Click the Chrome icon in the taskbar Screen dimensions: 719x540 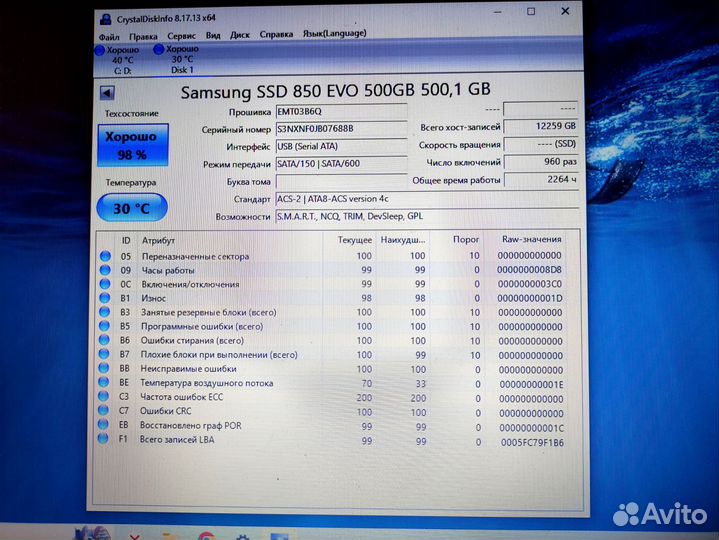(206, 536)
